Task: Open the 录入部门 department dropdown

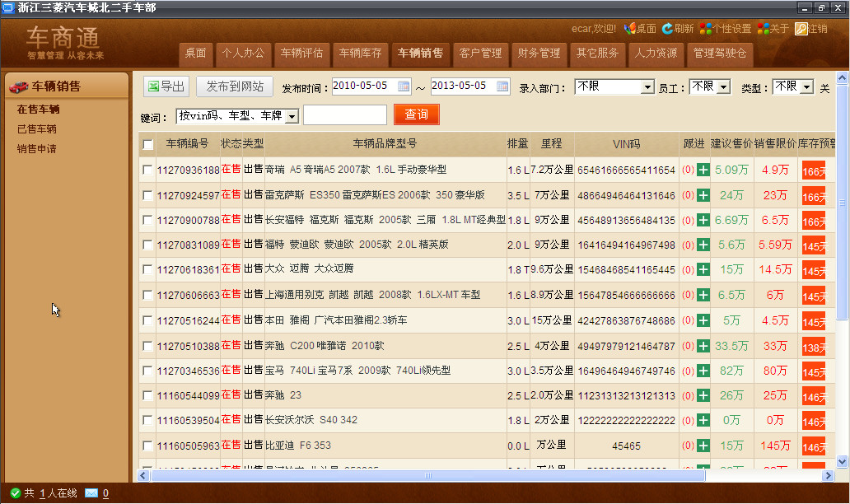Action: point(614,86)
